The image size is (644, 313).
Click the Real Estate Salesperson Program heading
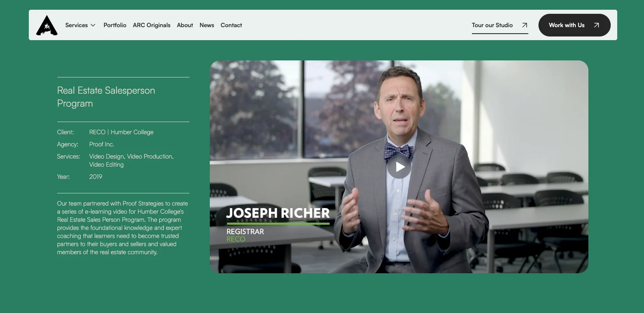coord(106,97)
